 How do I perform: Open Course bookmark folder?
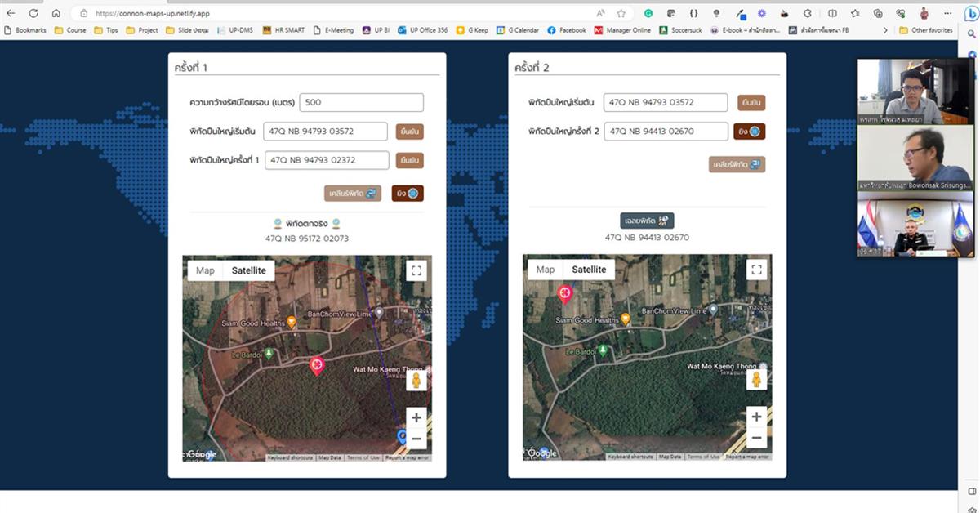click(x=70, y=30)
